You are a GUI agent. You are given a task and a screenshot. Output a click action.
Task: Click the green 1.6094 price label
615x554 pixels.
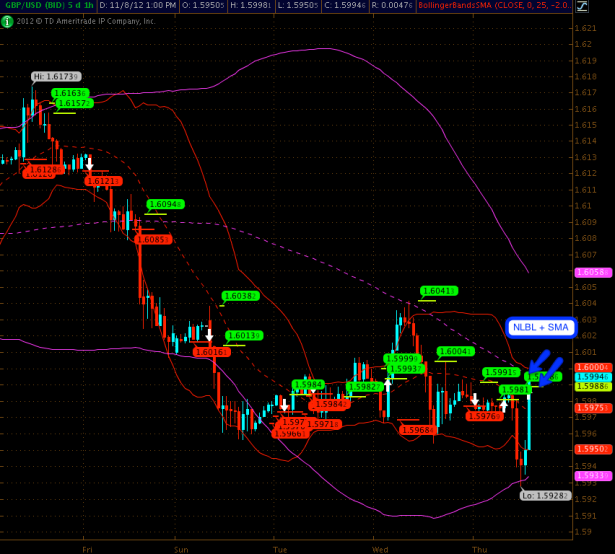pos(165,204)
